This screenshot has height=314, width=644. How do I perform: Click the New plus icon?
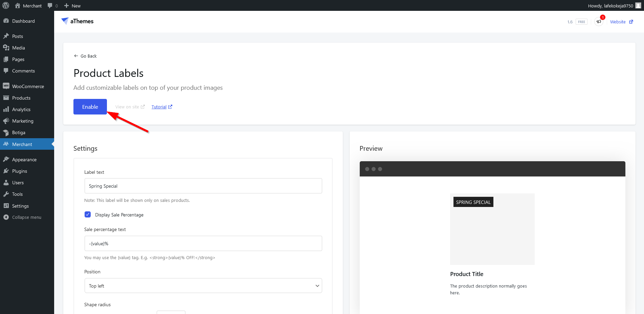(x=66, y=6)
